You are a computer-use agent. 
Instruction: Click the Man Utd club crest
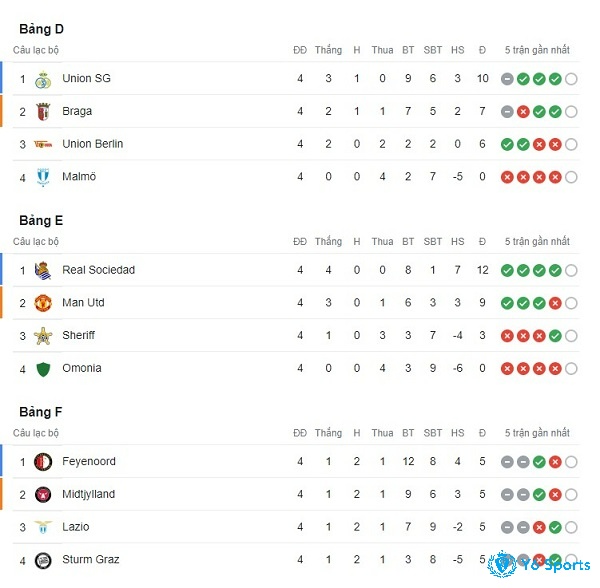click(43, 303)
